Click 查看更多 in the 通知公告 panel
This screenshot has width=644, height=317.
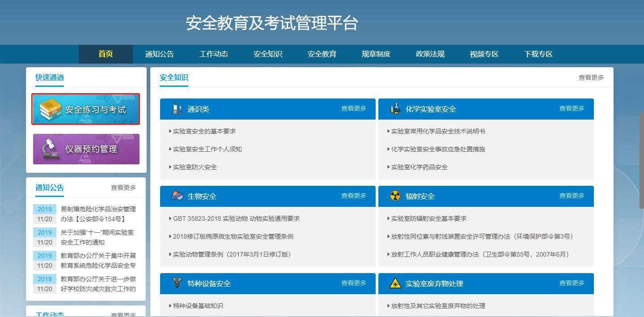[x=123, y=188]
